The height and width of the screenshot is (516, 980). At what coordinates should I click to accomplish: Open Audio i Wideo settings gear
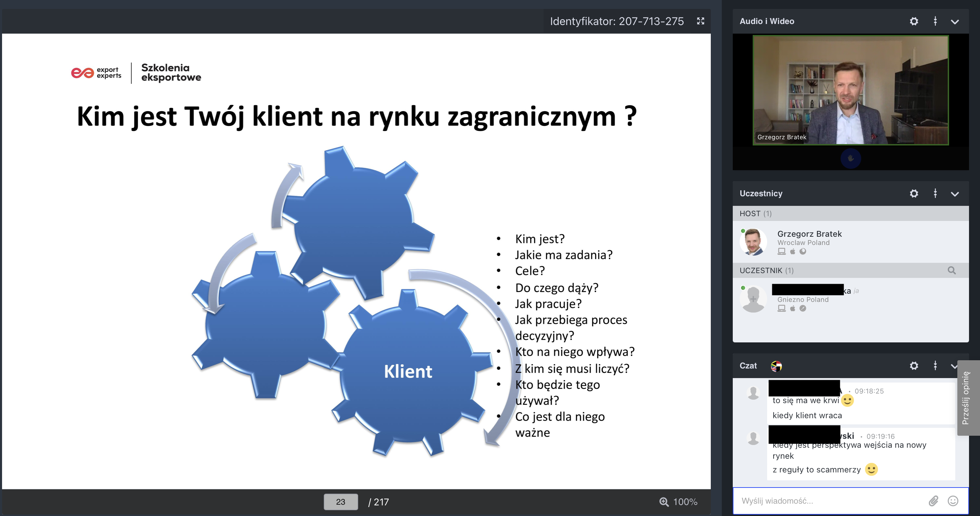pos(914,21)
